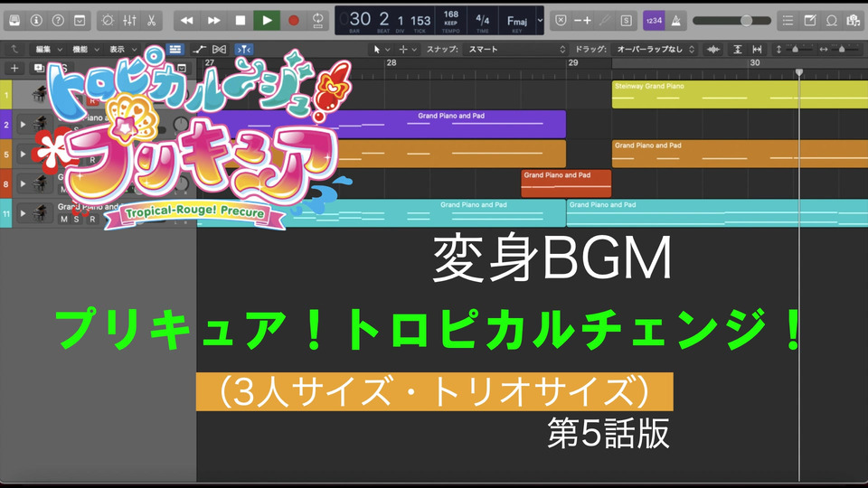Click the Varispeed minus-plus icon
Viewport: 868px width, 488px height.
[582, 21]
